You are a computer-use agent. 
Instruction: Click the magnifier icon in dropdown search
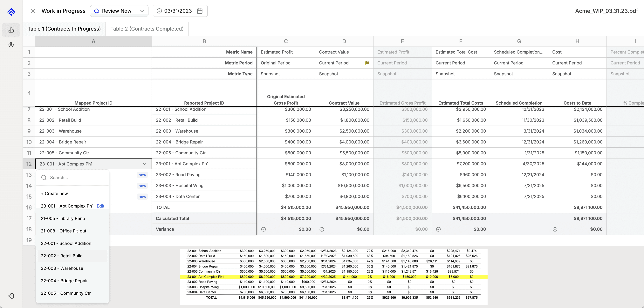coord(44,178)
